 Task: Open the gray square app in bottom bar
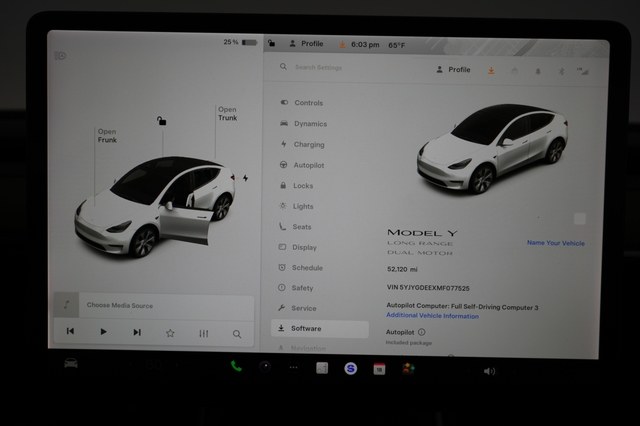point(322,368)
